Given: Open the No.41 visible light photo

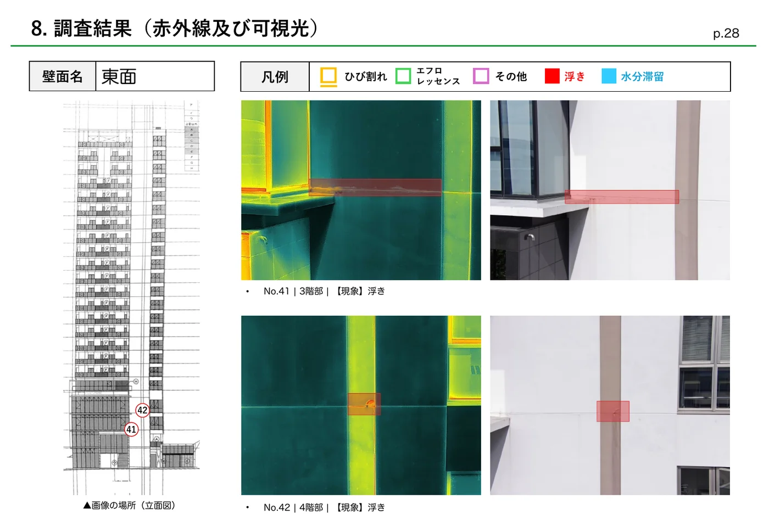Looking at the screenshot, I should [x=610, y=190].
